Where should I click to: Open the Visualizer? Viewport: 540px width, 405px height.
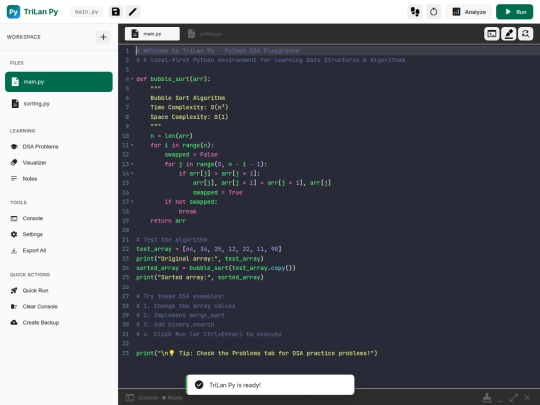point(59,163)
